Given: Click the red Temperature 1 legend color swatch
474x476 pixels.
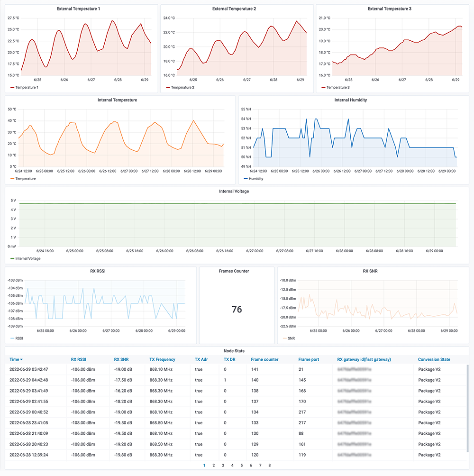Looking at the screenshot, I should (x=12, y=87).
